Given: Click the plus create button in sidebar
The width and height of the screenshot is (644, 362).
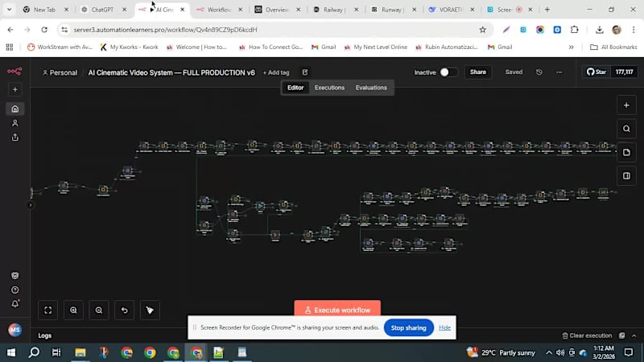Looking at the screenshot, I should point(14,89).
